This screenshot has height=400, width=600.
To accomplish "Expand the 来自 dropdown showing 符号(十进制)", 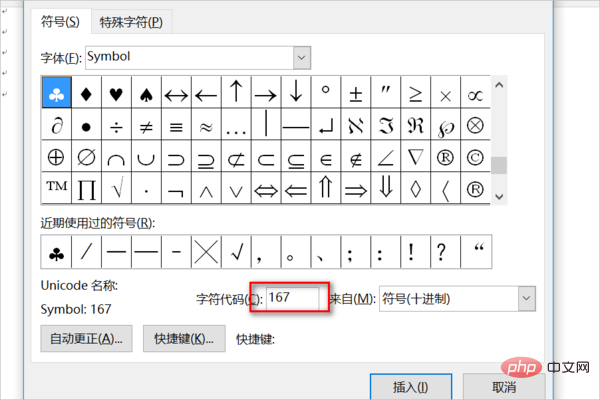I will point(455,298).
